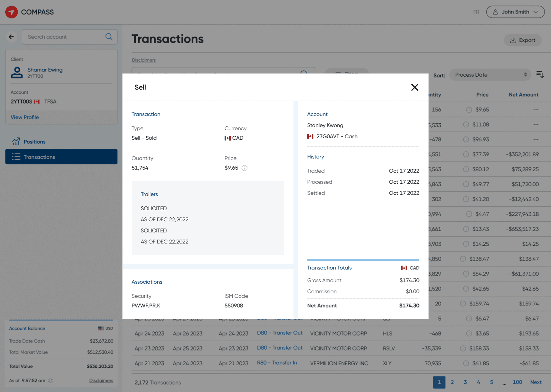Screen dimensions: 551x392
Task: Click info icon beside $14.25 price
Action: [x=466, y=244]
